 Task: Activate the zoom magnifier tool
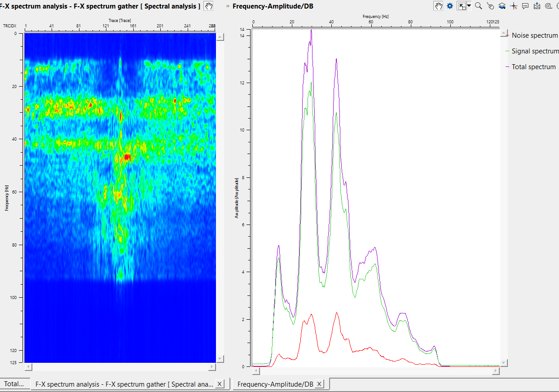pos(479,6)
